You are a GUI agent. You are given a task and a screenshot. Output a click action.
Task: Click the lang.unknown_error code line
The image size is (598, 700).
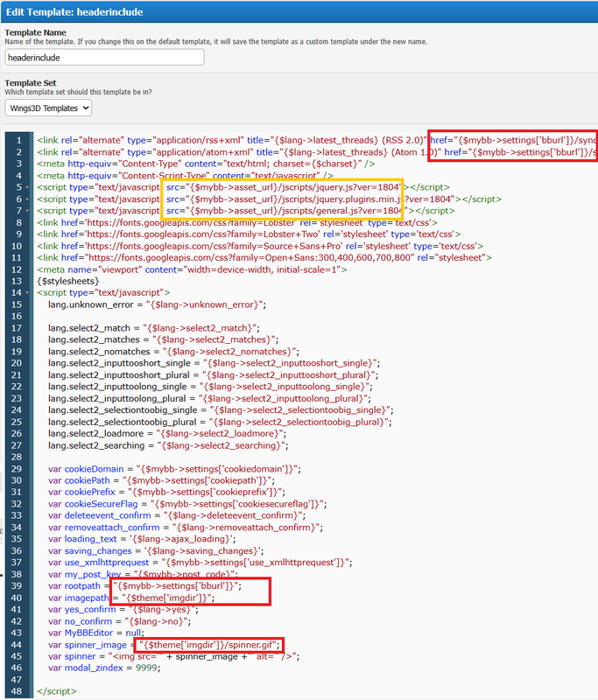(x=158, y=304)
